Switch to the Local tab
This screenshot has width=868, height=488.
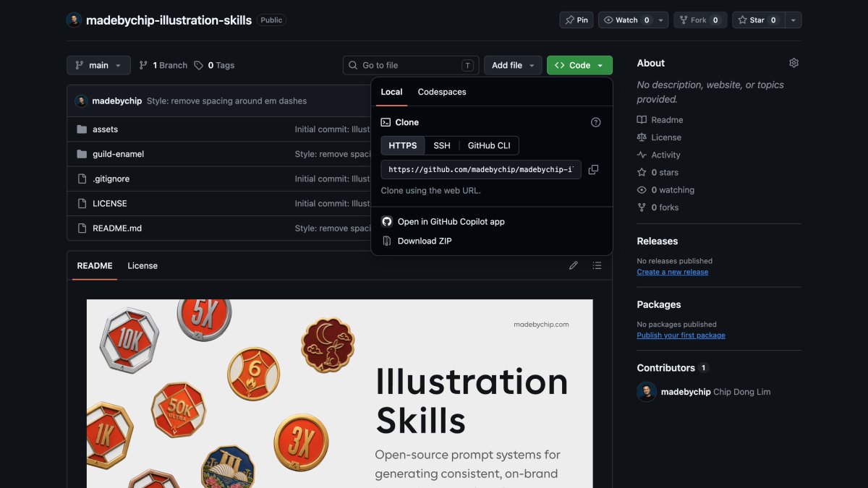(391, 92)
